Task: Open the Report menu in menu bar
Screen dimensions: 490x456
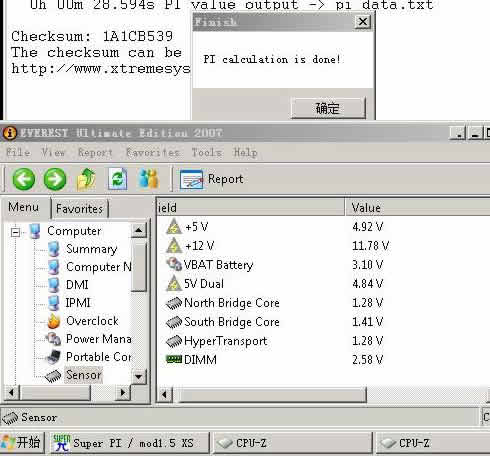Action: (95, 153)
